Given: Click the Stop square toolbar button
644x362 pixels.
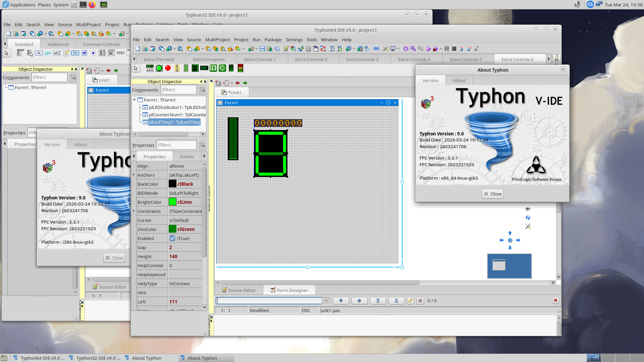Looking at the screenshot, I should [454, 49].
